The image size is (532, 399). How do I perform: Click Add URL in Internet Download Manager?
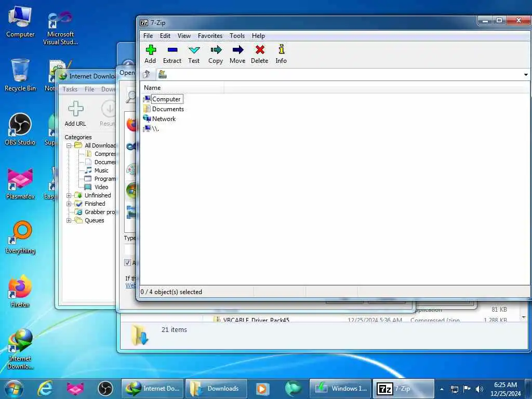coord(75,114)
